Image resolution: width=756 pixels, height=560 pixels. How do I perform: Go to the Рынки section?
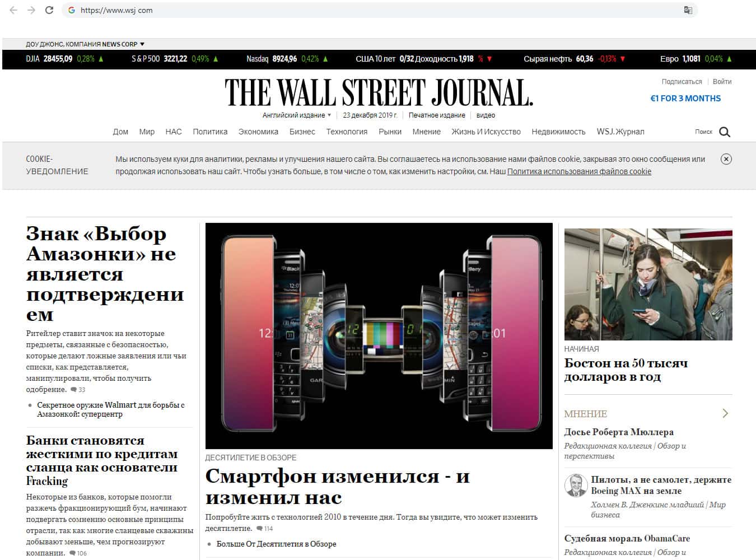[x=390, y=132]
